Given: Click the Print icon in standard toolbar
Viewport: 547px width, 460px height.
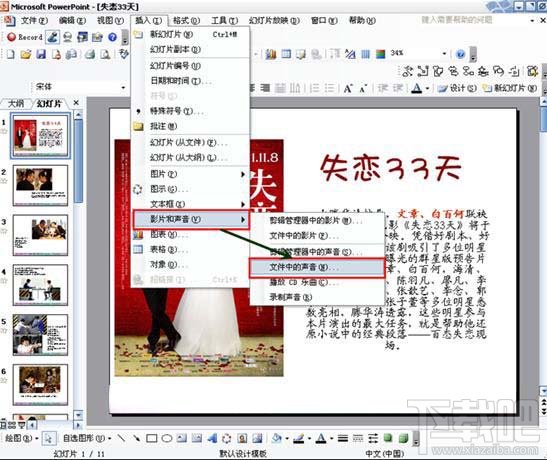Looking at the screenshot, I should [90, 54].
